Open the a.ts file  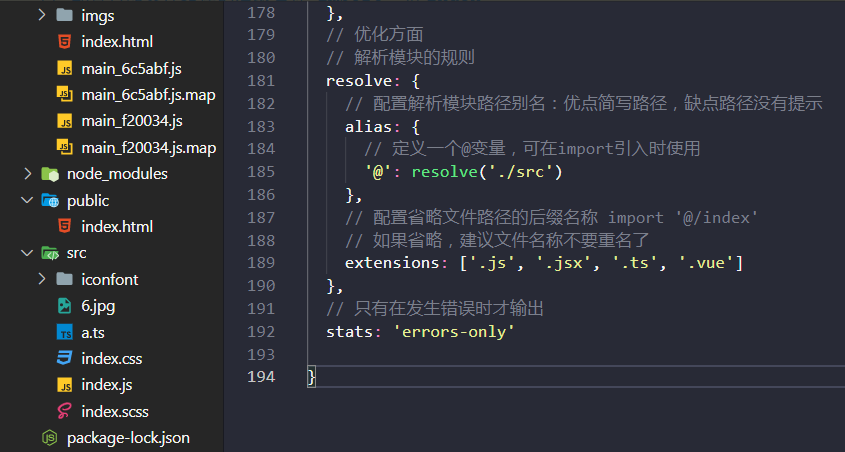click(x=93, y=332)
